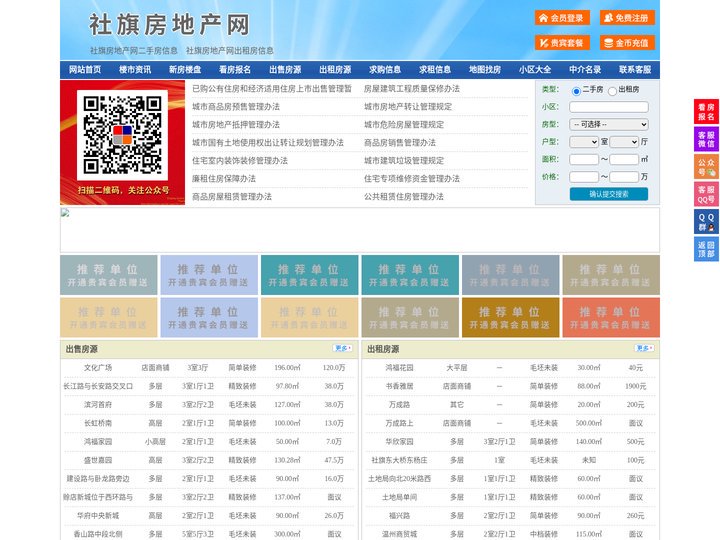The height and width of the screenshot is (540, 720).
Task: Click 更多 in 出租房源 header
Action: tap(644, 349)
